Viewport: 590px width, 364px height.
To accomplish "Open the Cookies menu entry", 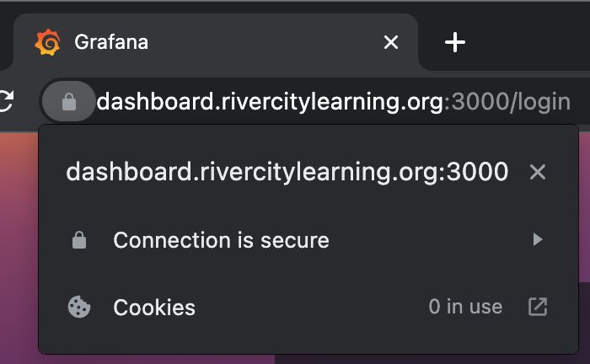I will [154, 308].
